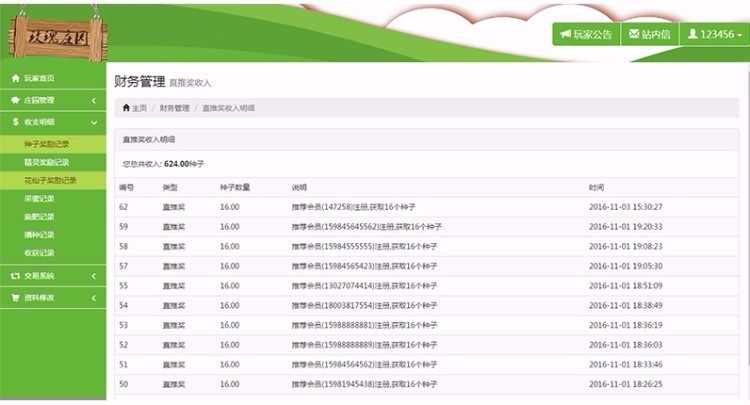Expand the second sidebar menu via its chevron

click(94, 100)
